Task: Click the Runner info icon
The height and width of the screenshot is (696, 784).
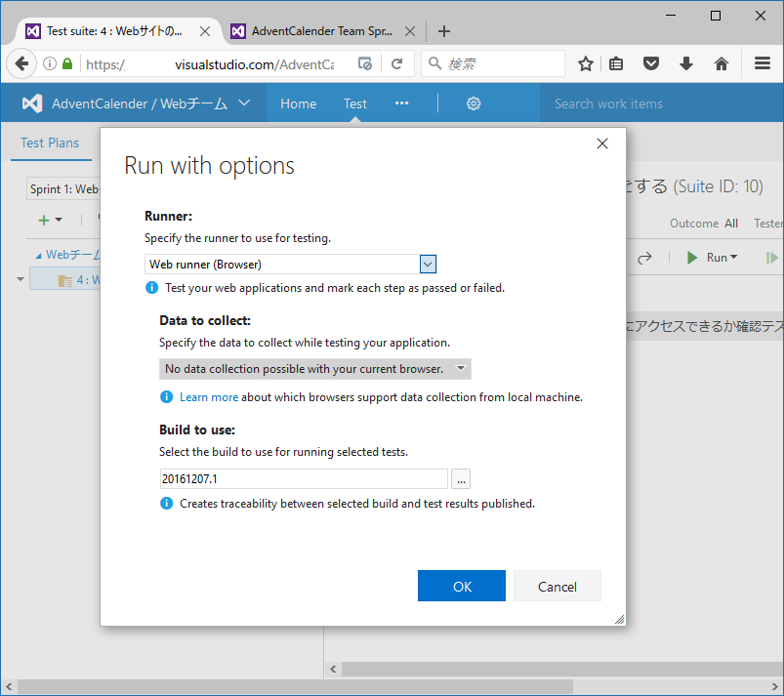Action: tap(151, 288)
